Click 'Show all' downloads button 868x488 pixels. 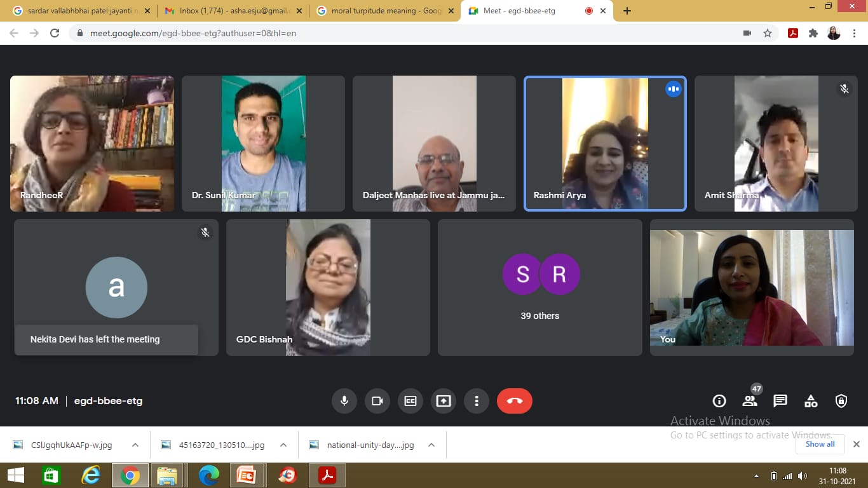click(x=820, y=444)
